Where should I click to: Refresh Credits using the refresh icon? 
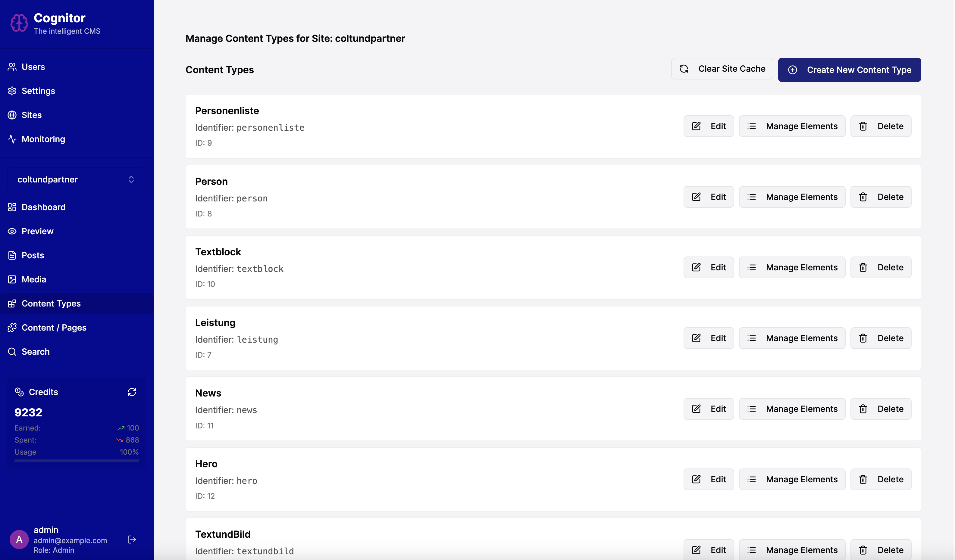pyautogui.click(x=132, y=392)
